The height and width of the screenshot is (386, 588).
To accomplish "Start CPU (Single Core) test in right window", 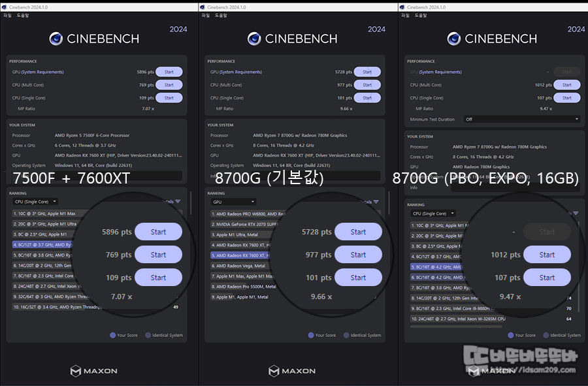I will tap(567, 98).
